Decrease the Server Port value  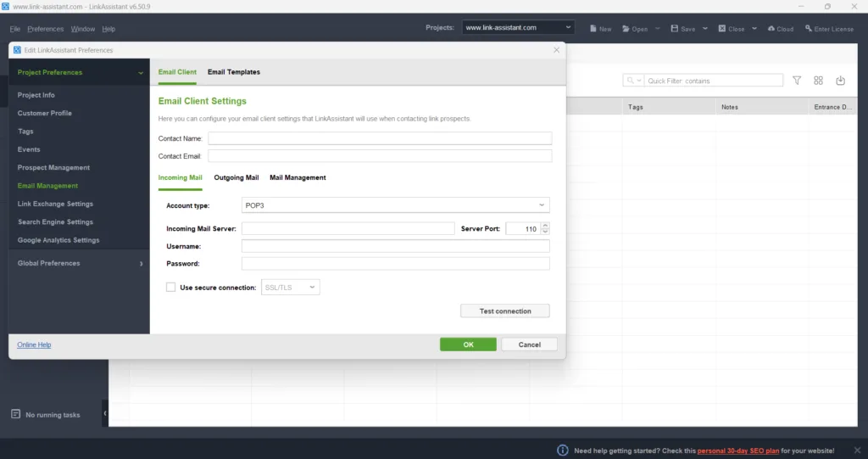click(545, 231)
